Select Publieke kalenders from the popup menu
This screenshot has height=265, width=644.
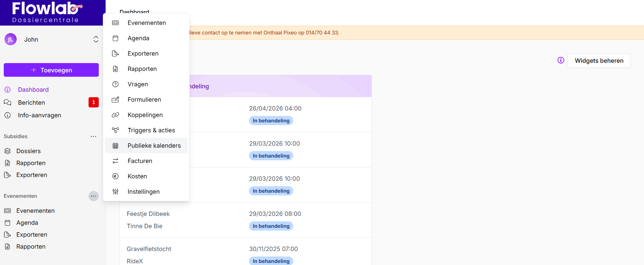pos(154,146)
